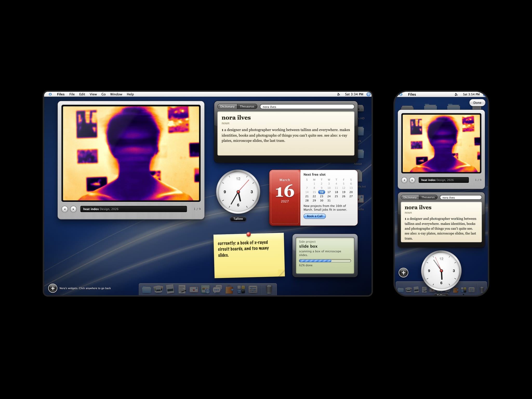
Task: Select the highlighted 16 in the calendar grid
Action: click(322, 192)
